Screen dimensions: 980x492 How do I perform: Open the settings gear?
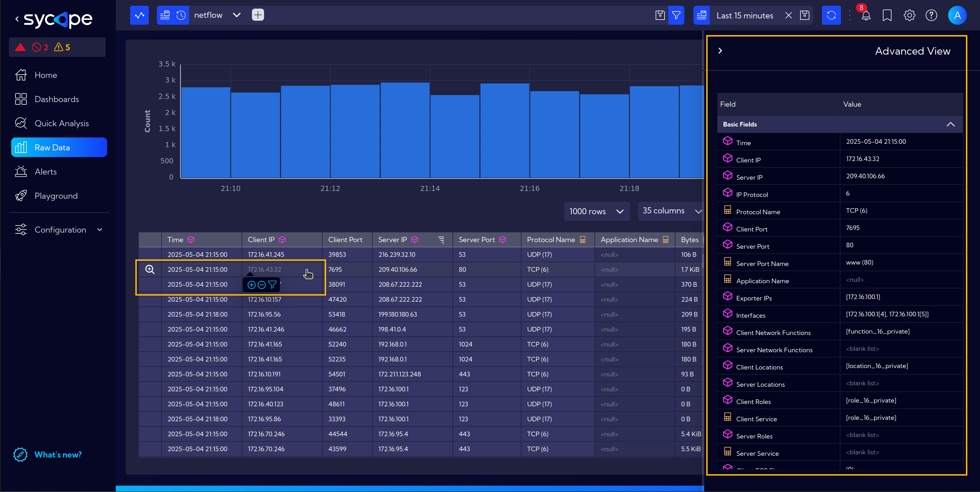909,15
